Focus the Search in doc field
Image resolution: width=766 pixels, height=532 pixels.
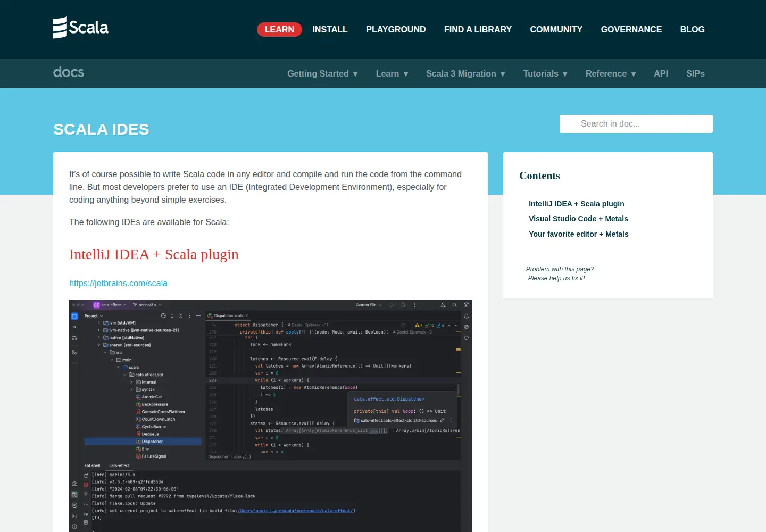point(636,124)
